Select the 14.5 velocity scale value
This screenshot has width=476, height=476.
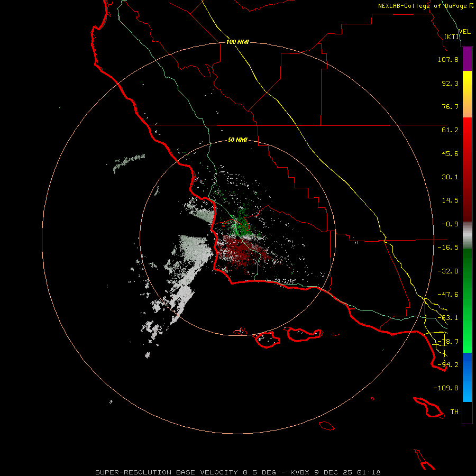coord(450,200)
